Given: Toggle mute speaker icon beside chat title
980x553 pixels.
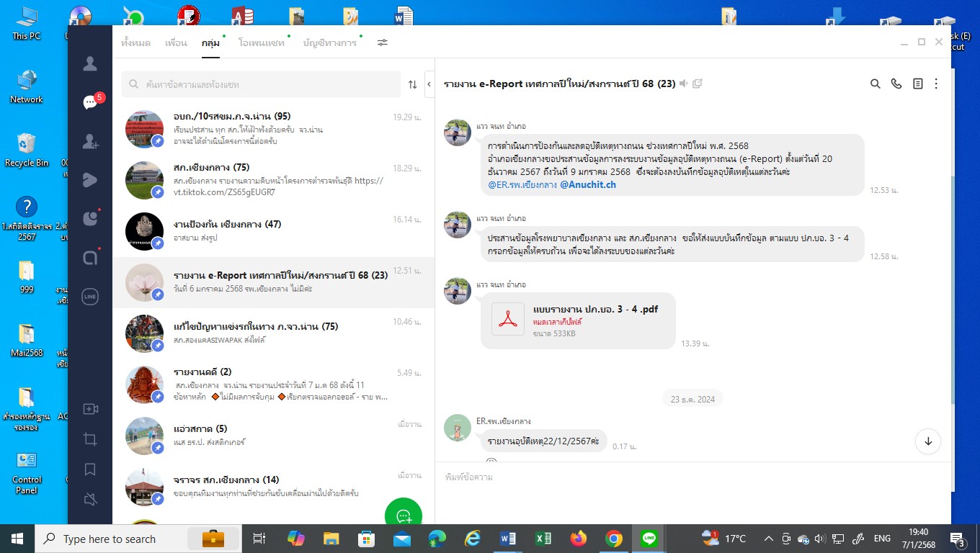Looking at the screenshot, I should pos(683,84).
